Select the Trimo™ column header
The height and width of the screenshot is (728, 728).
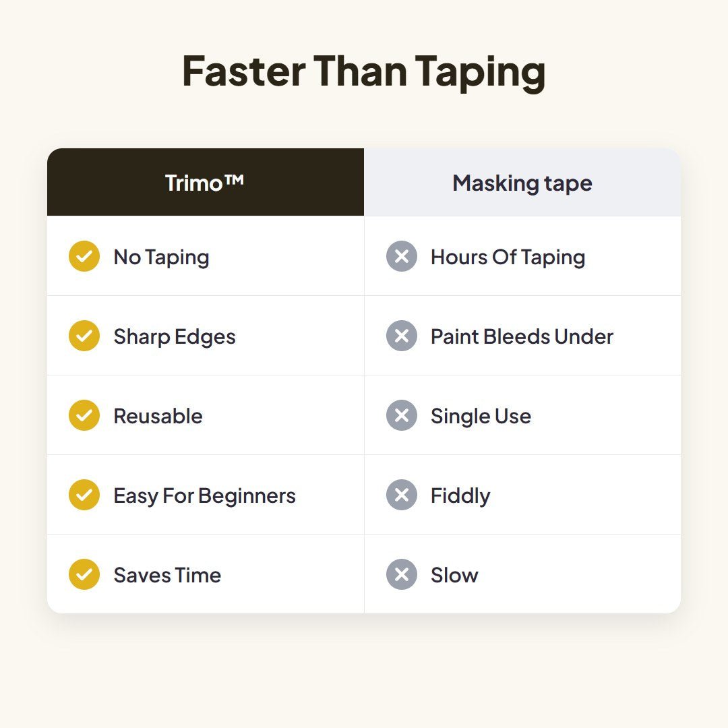tap(205, 182)
